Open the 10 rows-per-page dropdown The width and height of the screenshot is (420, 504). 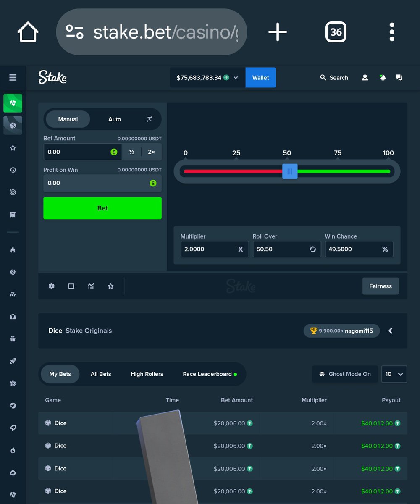[394, 374]
